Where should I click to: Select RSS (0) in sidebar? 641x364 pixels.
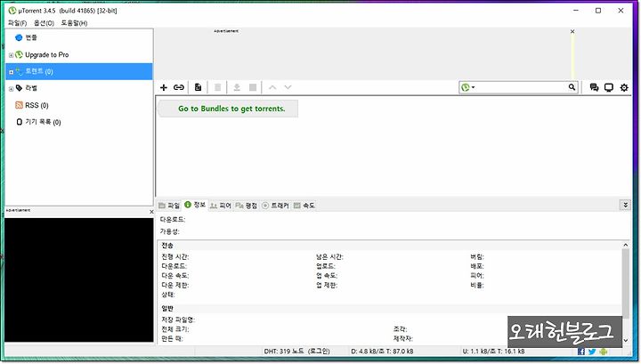[37, 105]
